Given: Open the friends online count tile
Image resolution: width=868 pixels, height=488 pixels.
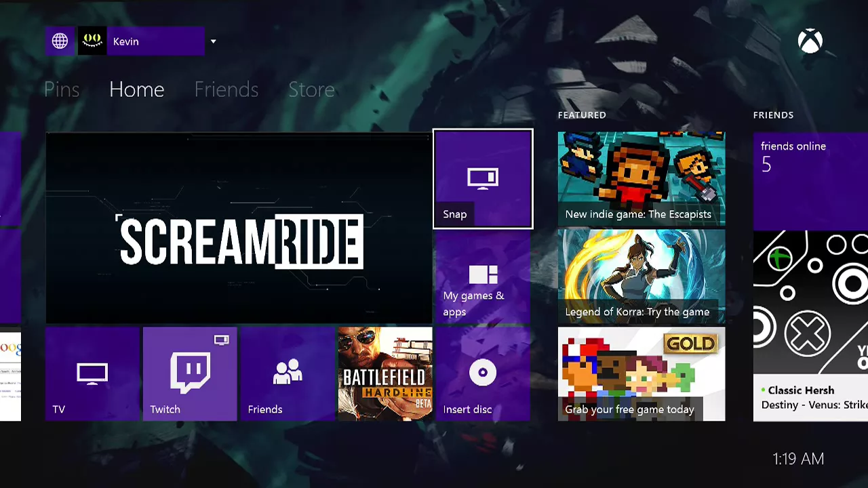Looking at the screenshot, I should 810,181.
